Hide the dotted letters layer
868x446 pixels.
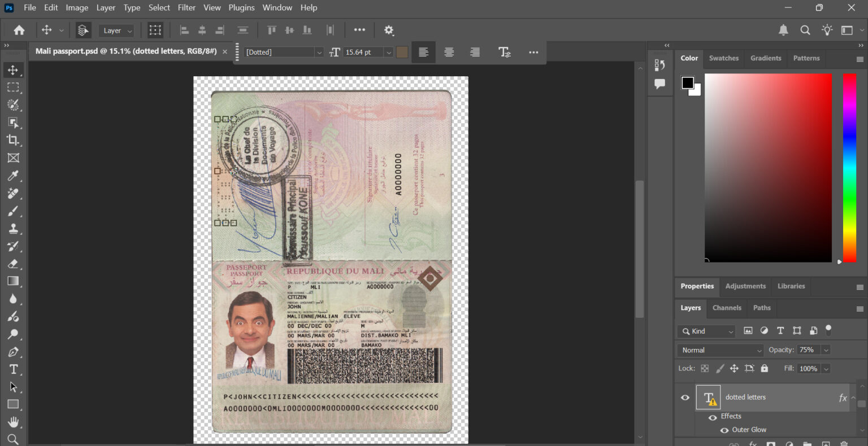pos(685,397)
